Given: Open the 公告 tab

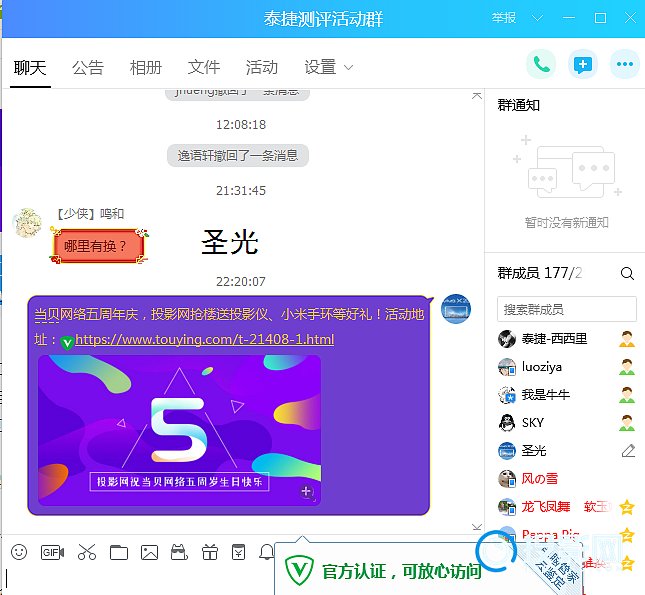Looking at the screenshot, I should (x=88, y=67).
